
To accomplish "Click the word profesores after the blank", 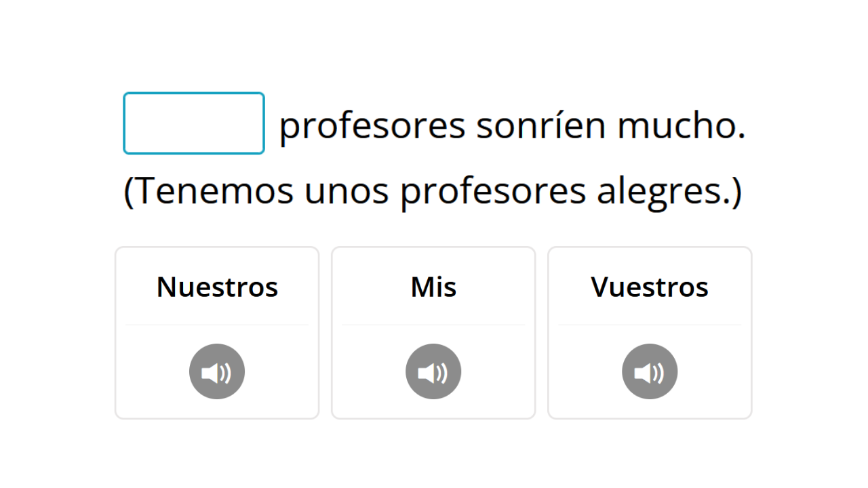I will point(372,127).
